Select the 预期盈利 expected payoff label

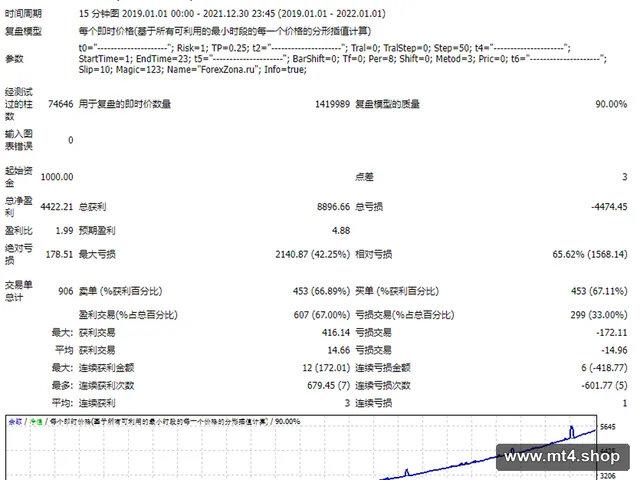click(x=97, y=231)
